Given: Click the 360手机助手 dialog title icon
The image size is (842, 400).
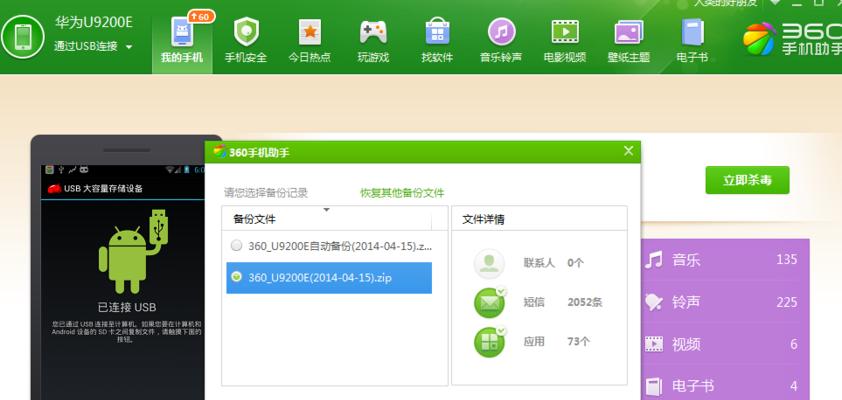Looking at the screenshot, I should (x=220, y=152).
